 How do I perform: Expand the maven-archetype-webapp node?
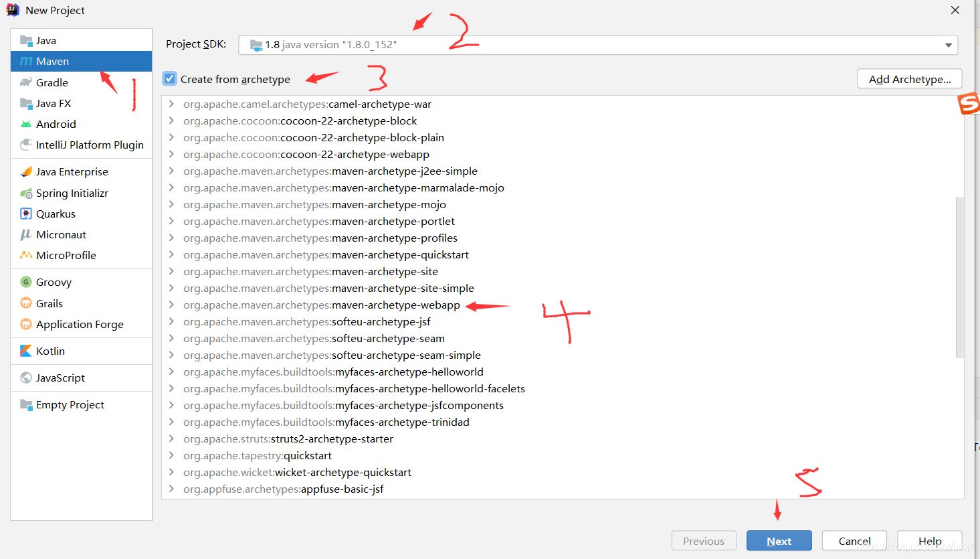(x=172, y=305)
